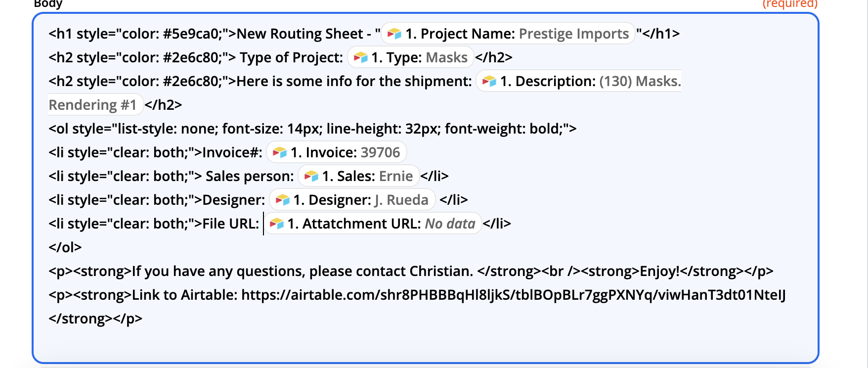868x368 pixels.
Task: Click the Airtable icon beside Description field
Action: (x=489, y=81)
